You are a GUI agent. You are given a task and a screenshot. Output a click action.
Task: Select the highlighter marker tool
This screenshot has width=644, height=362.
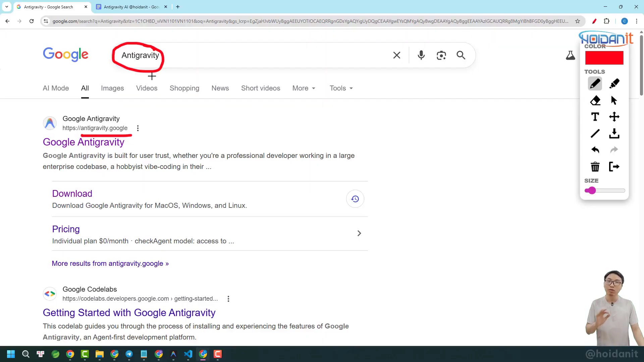click(x=614, y=83)
